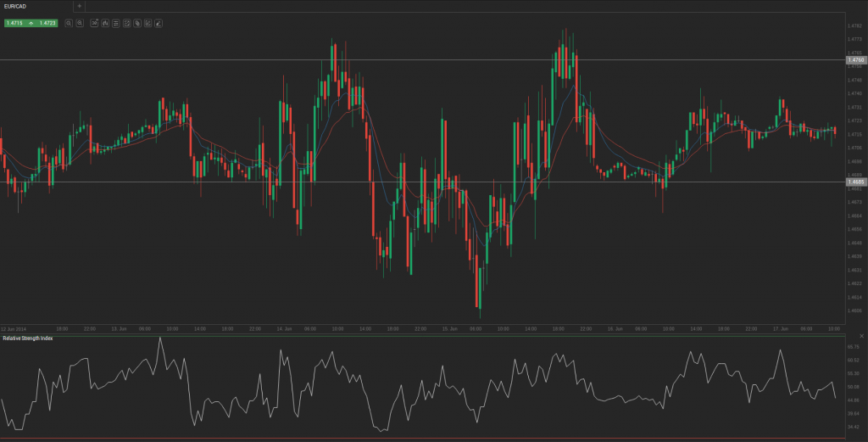Image resolution: width=868 pixels, height=442 pixels.
Task: Click the 1.4723 buy price
Action: 47,23
